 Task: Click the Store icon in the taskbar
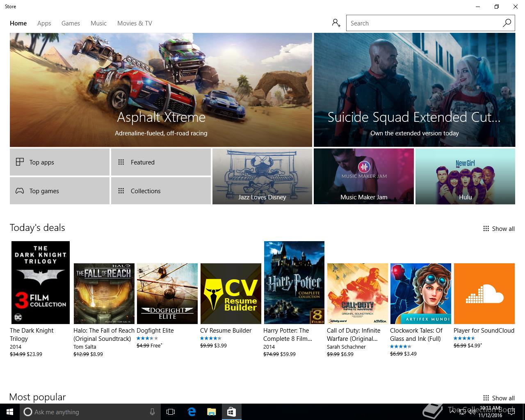tap(231, 412)
